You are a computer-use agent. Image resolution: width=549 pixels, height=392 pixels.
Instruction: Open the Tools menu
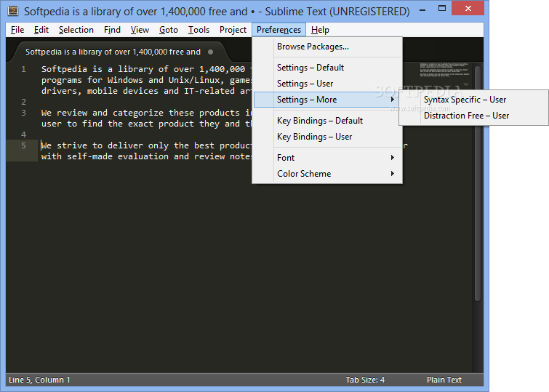point(199,30)
